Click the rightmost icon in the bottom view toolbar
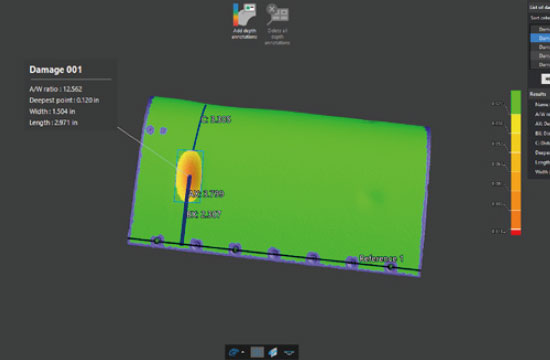The image size is (550, 360). point(289,352)
